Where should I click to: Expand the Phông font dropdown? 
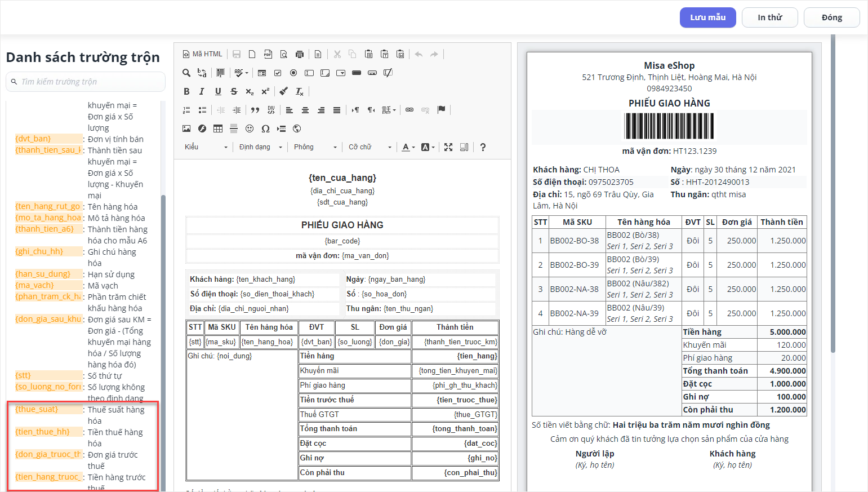[315, 147]
